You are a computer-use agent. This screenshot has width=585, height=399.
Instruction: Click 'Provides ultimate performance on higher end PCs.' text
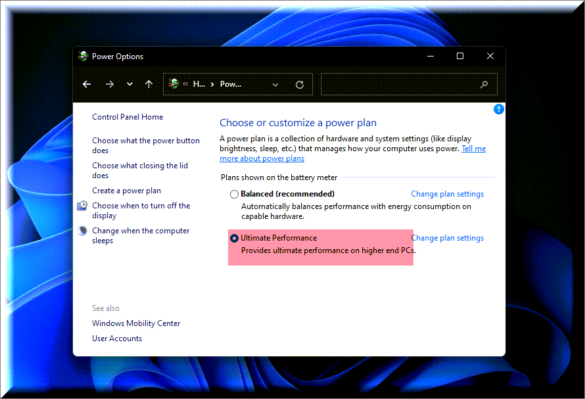(x=328, y=250)
